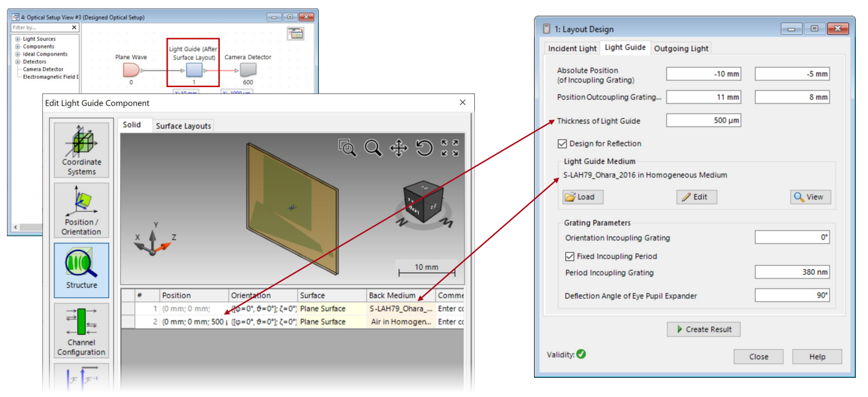Image resolution: width=868 pixels, height=397 pixels.
Task: Click the plain magnifier zoom icon
Action: (373, 148)
